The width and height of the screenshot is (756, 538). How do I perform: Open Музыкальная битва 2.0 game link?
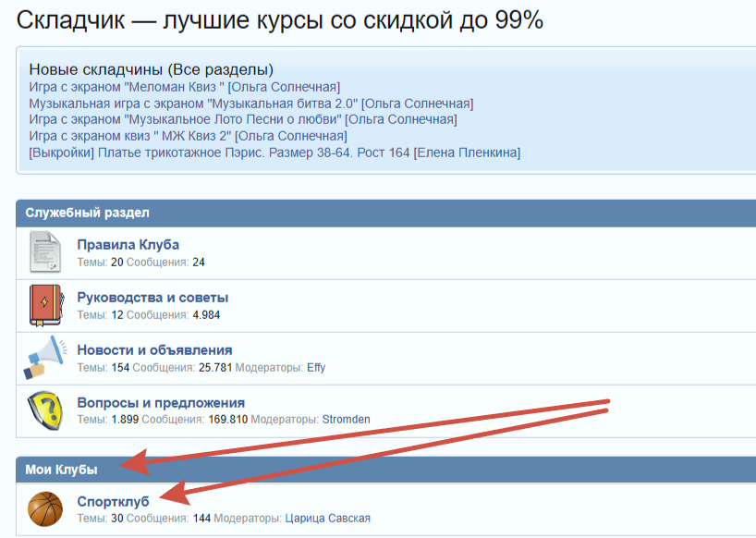point(250,104)
